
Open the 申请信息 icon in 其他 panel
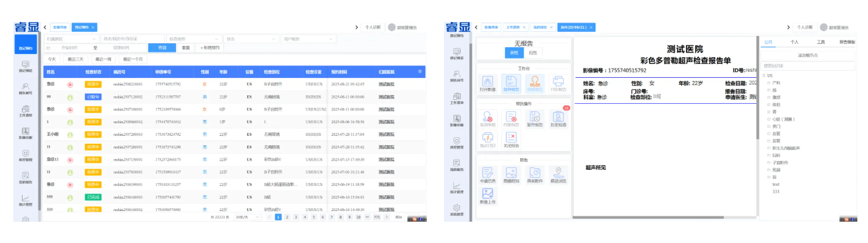point(487,175)
